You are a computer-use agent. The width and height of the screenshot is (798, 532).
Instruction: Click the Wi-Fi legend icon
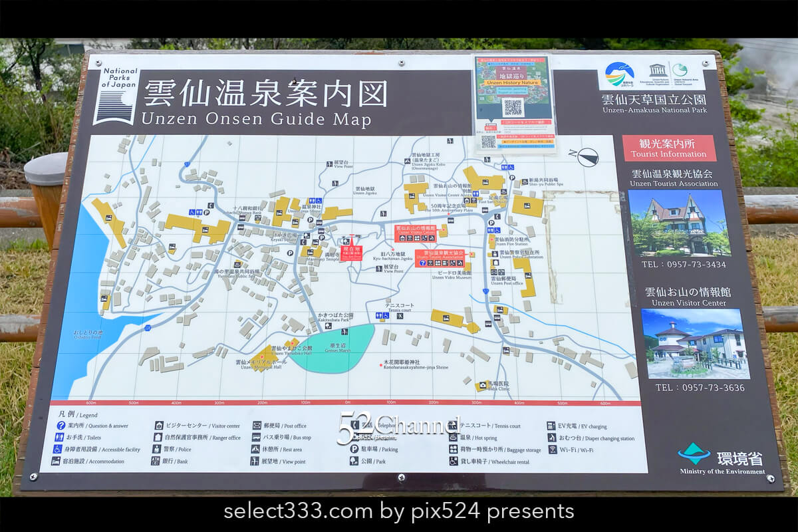pyautogui.click(x=553, y=450)
